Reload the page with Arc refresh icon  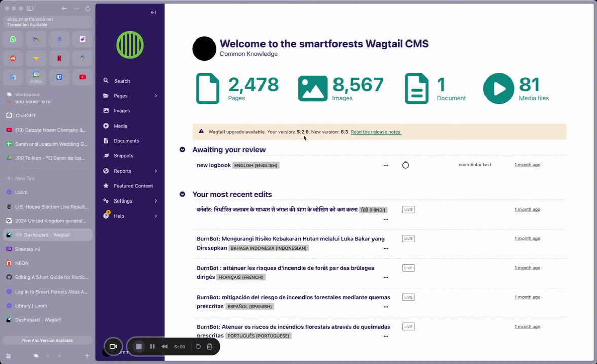pyautogui.click(x=88, y=8)
